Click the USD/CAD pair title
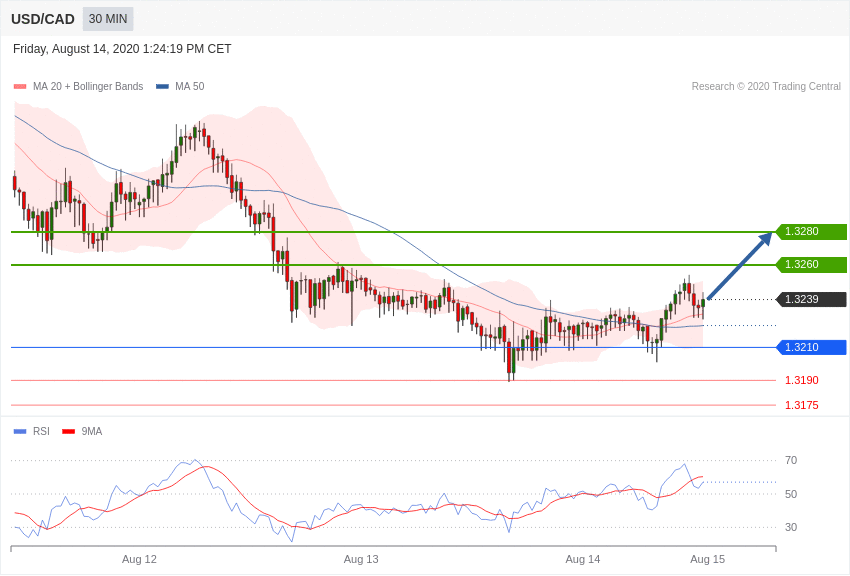This screenshot has width=850, height=576. point(43,20)
